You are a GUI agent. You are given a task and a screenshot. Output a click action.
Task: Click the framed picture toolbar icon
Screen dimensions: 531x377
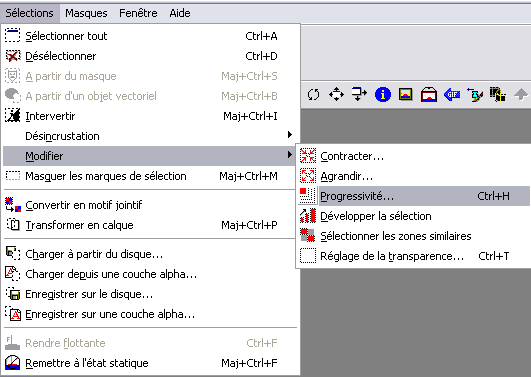pyautogui.click(x=406, y=95)
